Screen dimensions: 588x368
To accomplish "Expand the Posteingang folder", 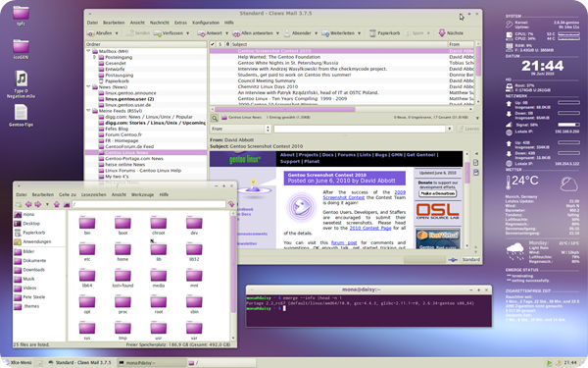I will click(x=94, y=57).
